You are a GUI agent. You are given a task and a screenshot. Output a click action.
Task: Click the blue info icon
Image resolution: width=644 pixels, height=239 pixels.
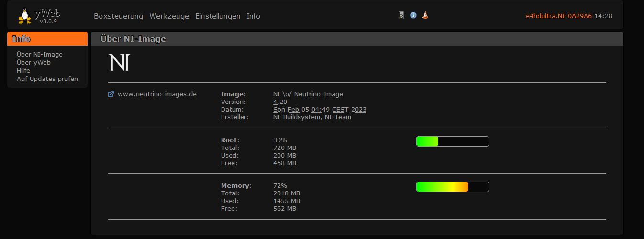pyautogui.click(x=413, y=15)
